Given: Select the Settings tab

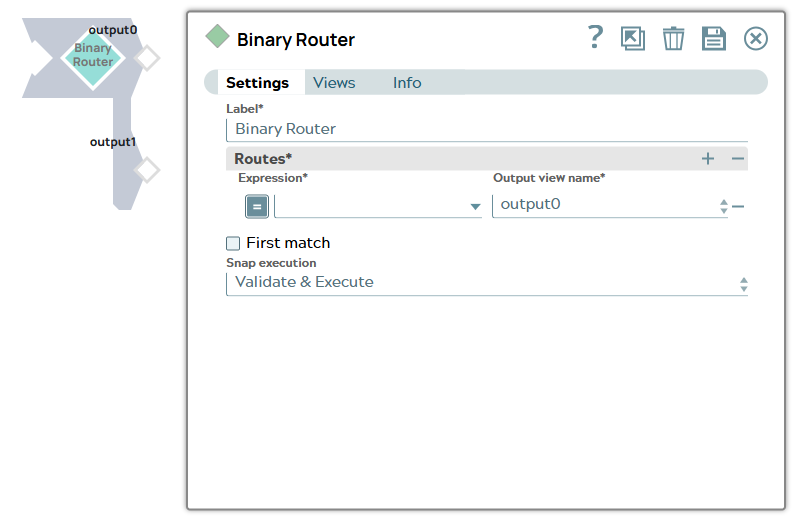Looking at the screenshot, I should pyautogui.click(x=257, y=83).
